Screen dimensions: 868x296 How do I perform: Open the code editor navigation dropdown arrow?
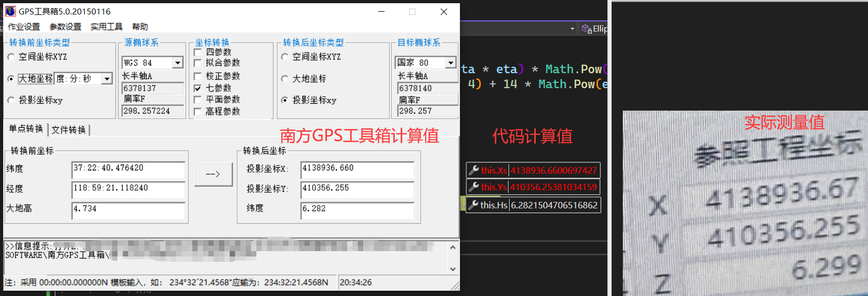coord(573,29)
